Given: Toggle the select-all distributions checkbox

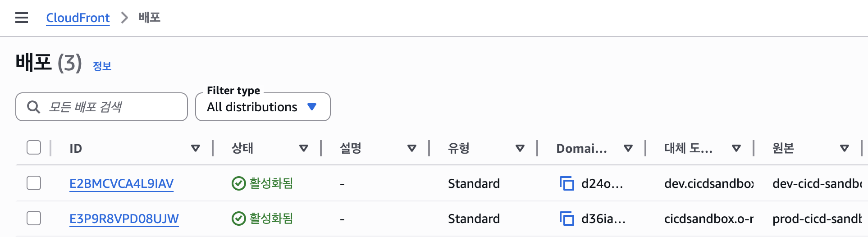Looking at the screenshot, I should click(34, 147).
